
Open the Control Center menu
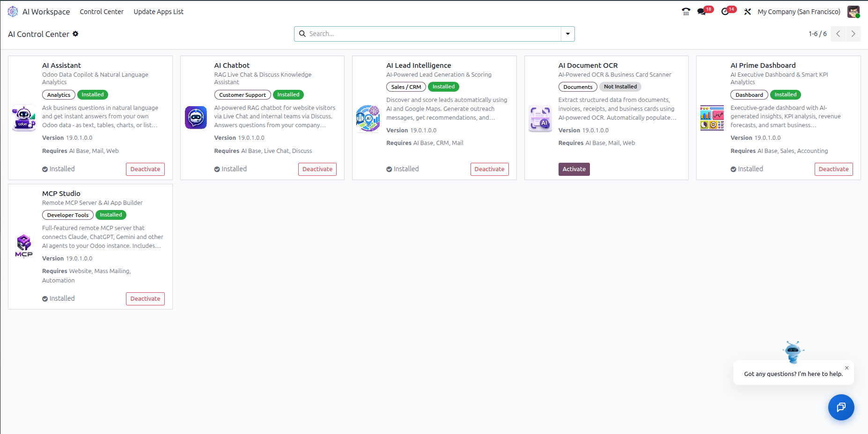click(102, 12)
